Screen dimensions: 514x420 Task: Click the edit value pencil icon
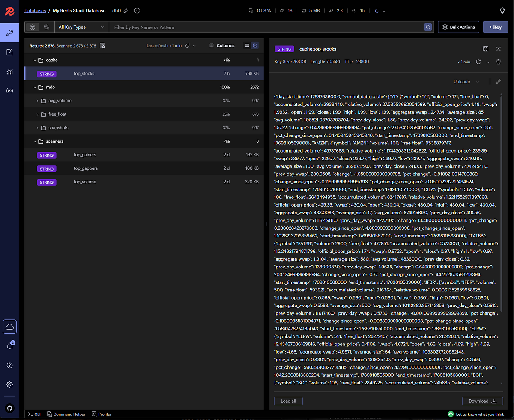click(x=498, y=81)
